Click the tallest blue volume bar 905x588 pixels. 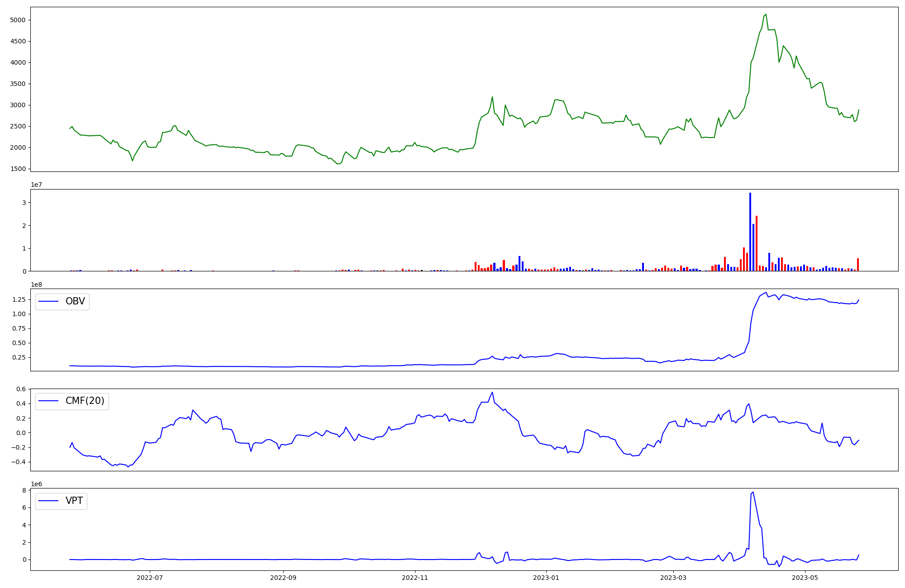[x=750, y=232]
